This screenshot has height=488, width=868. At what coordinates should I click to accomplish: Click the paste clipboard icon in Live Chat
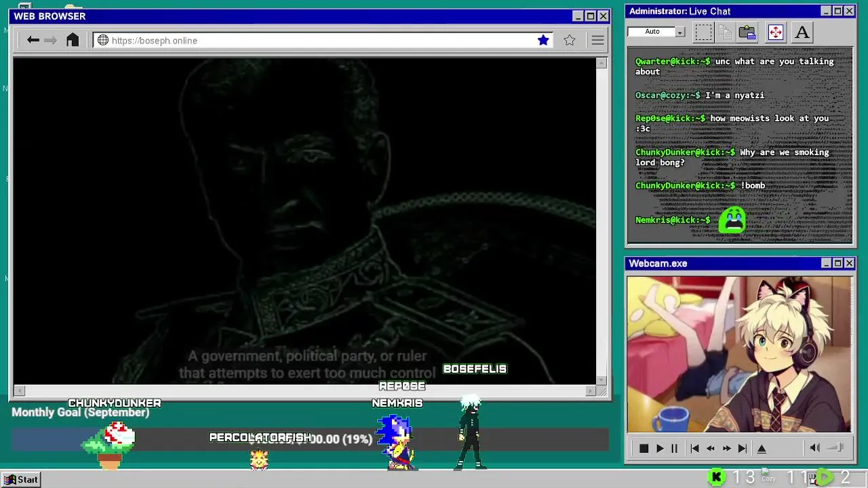click(747, 32)
